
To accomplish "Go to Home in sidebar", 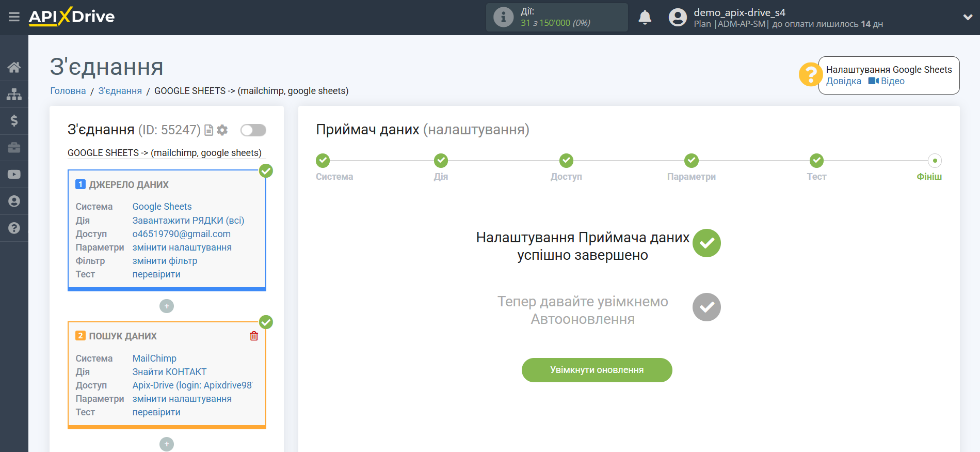I will [x=14, y=67].
